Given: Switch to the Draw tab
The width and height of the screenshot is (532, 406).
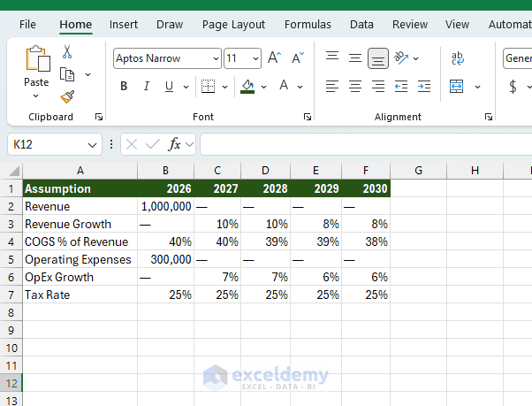Looking at the screenshot, I should [170, 25].
